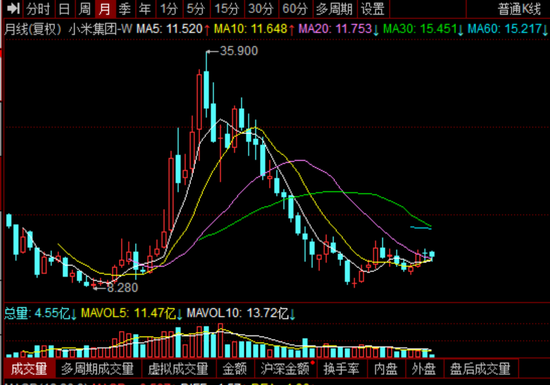Image resolution: width=550 pixels, height=385 pixels.
Task: Open the 多周期 multi-period view
Action: (334, 8)
